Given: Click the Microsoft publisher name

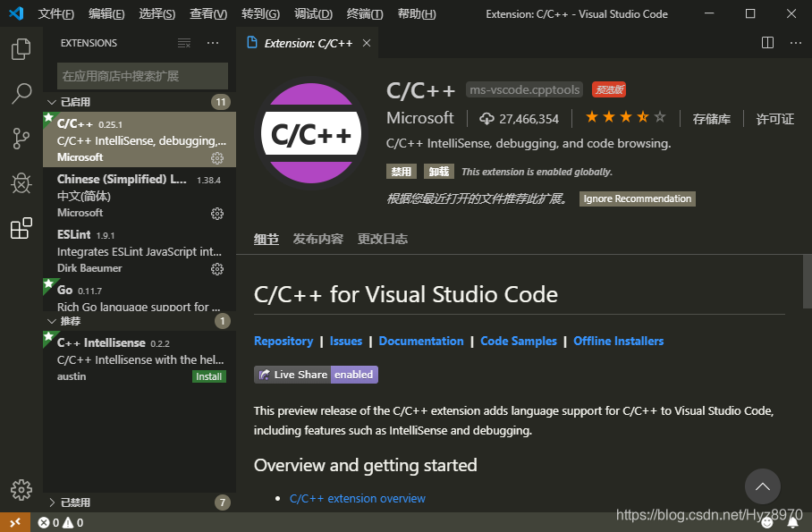Looking at the screenshot, I should (x=420, y=118).
